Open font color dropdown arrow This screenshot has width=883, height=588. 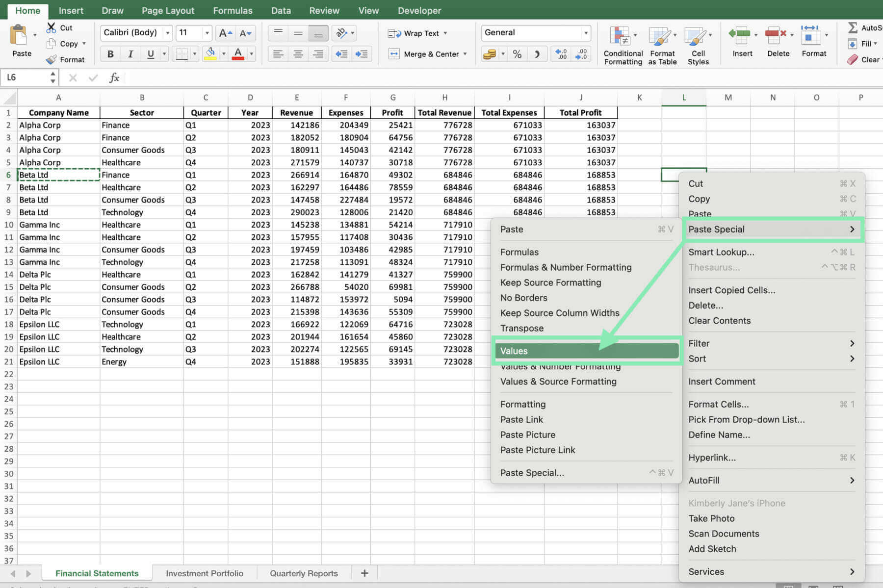[x=251, y=54]
